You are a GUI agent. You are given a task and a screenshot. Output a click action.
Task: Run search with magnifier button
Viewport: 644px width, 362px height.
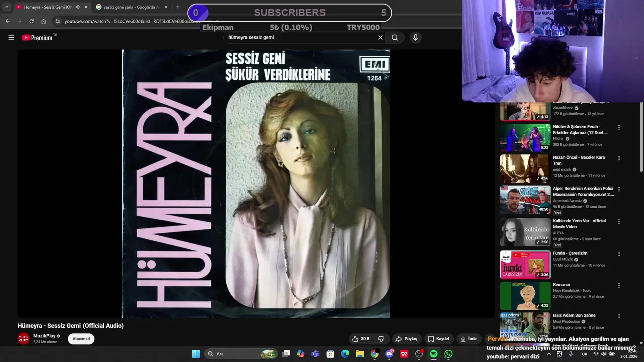coord(395,37)
